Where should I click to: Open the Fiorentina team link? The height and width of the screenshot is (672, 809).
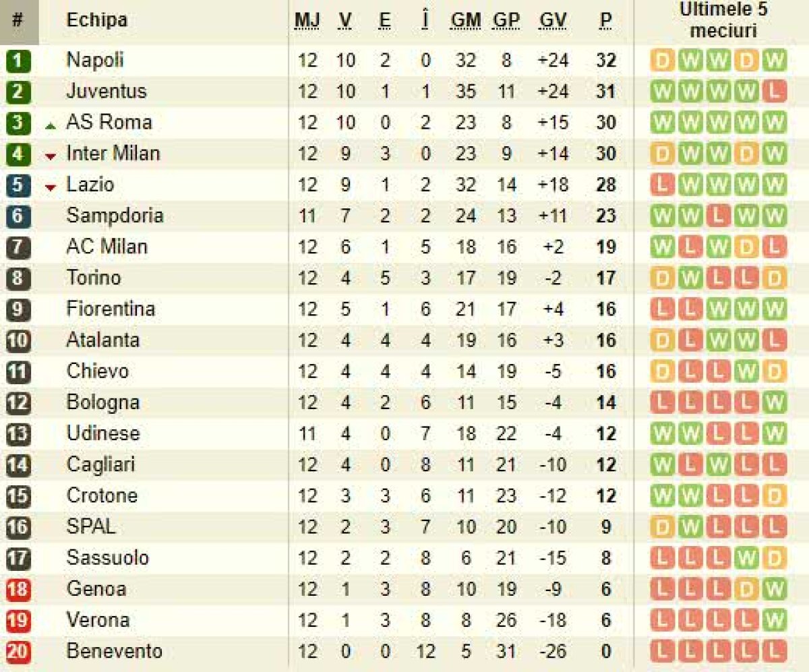pyautogui.click(x=111, y=309)
